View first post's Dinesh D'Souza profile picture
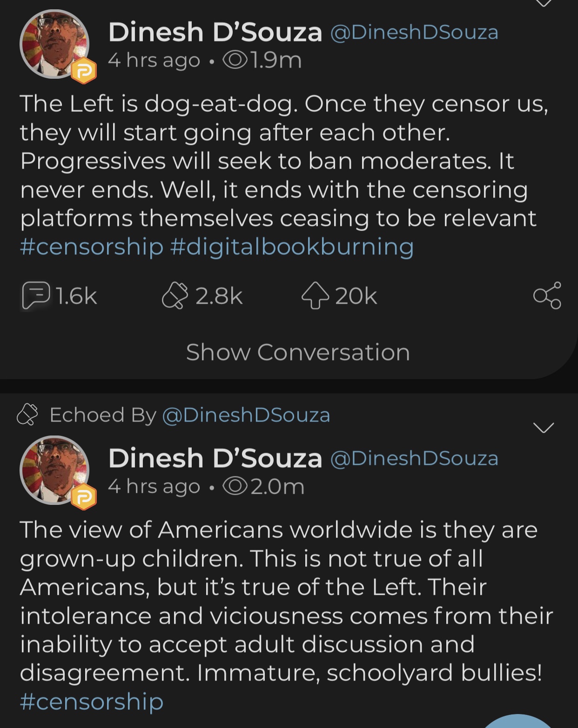578x728 pixels. point(54,43)
